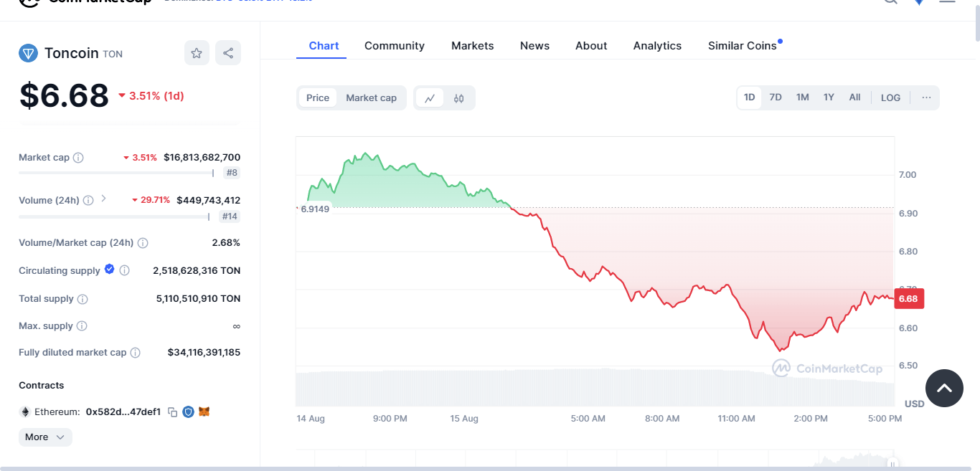Click the #14 volume rank badge
The width and height of the screenshot is (980, 471).
pyautogui.click(x=230, y=216)
